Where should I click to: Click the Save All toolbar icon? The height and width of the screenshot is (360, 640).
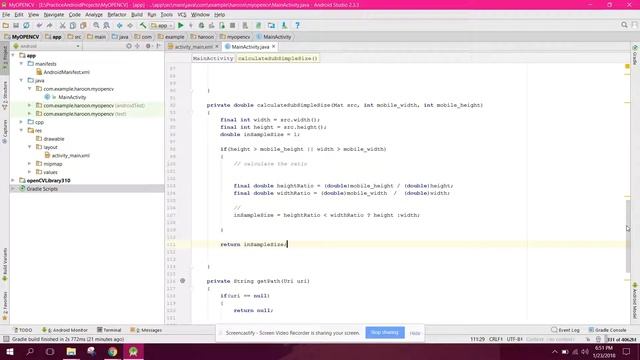click(x=16, y=25)
